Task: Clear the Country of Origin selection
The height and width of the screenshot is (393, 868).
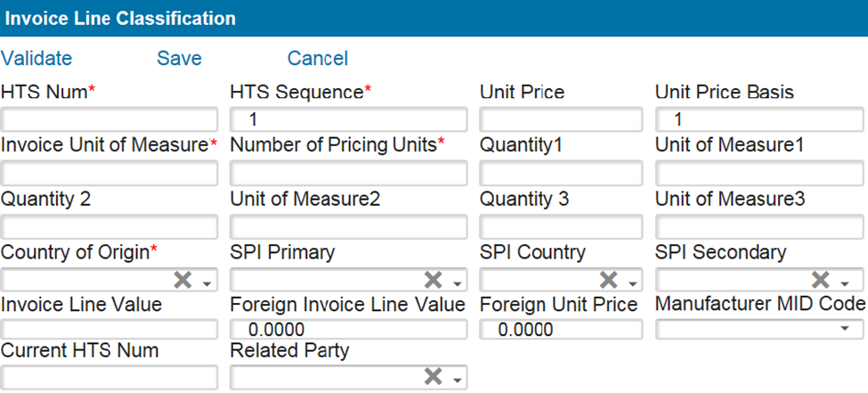Action: [182, 281]
